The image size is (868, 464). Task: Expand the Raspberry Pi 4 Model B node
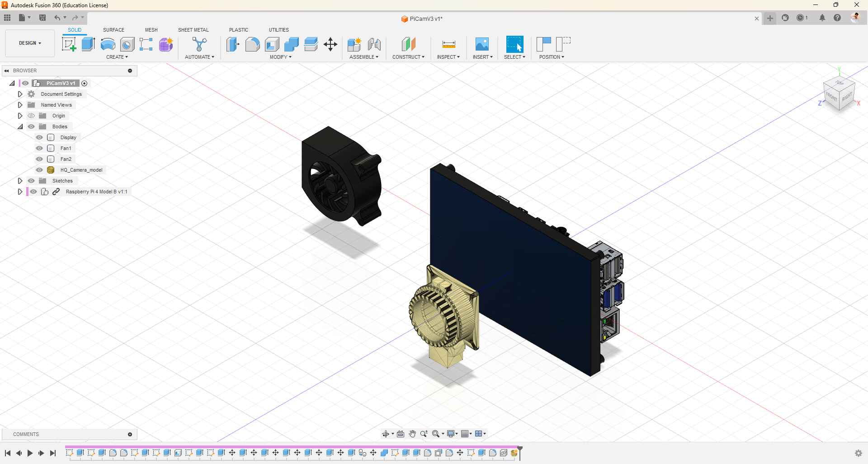pyautogui.click(x=20, y=192)
